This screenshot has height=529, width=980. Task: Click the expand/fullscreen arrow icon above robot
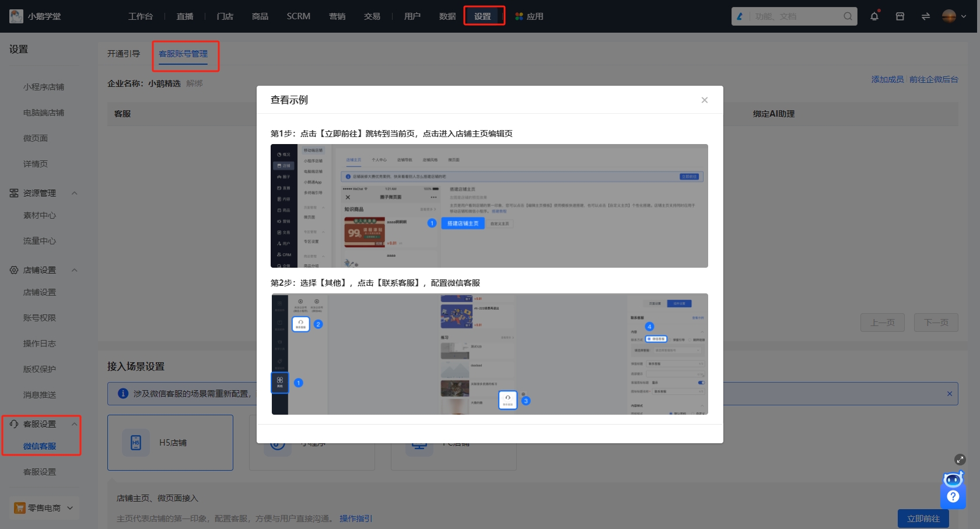click(x=960, y=460)
